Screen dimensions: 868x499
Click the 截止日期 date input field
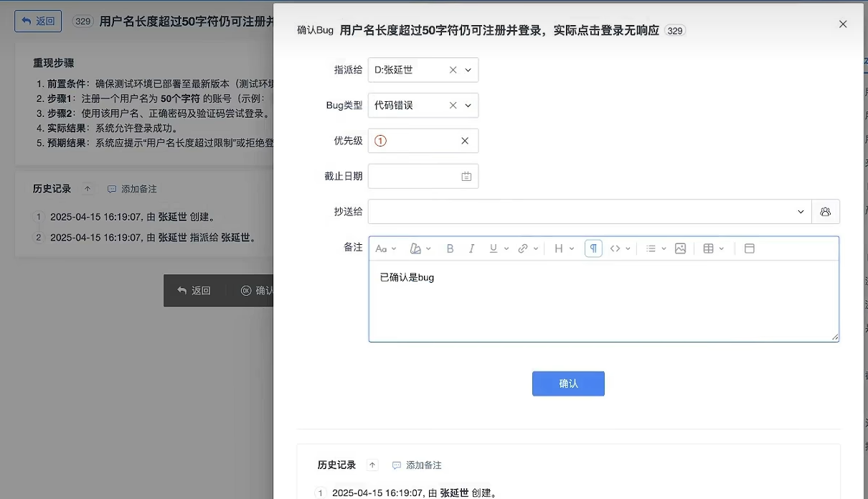pyautogui.click(x=423, y=176)
